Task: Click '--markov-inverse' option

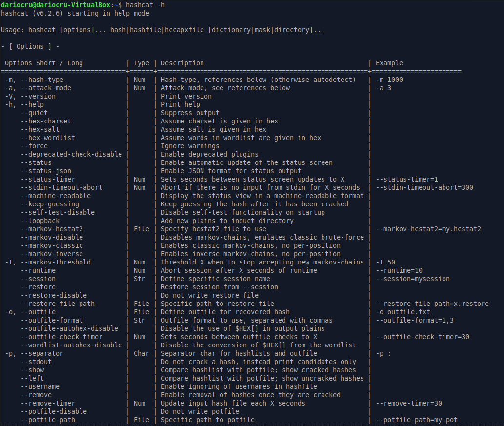Action: coord(51,254)
